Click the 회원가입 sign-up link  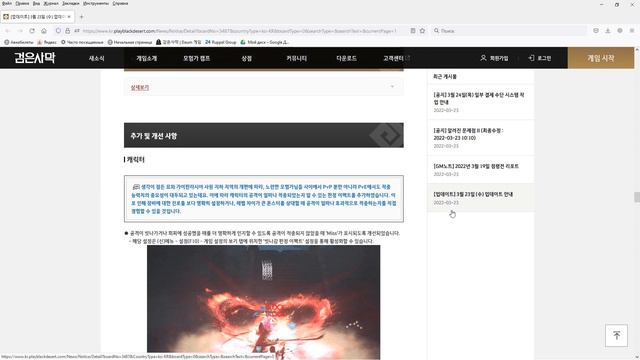click(x=499, y=58)
